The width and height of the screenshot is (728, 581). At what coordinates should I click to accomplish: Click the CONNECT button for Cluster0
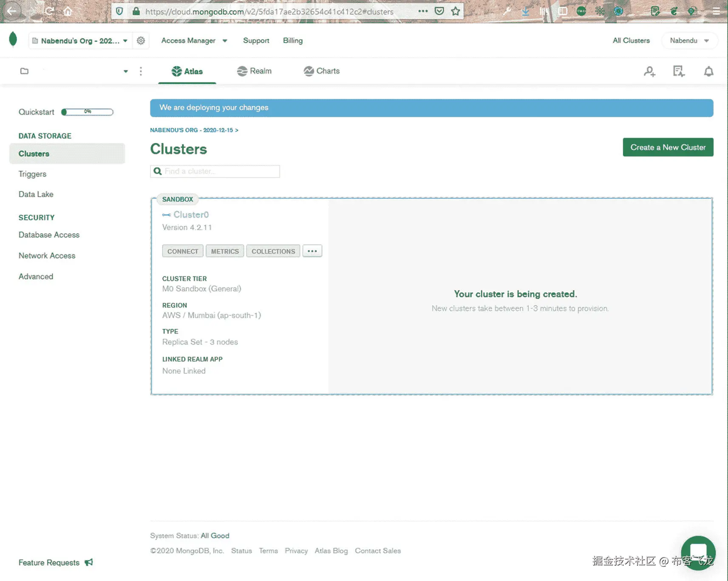pos(183,251)
